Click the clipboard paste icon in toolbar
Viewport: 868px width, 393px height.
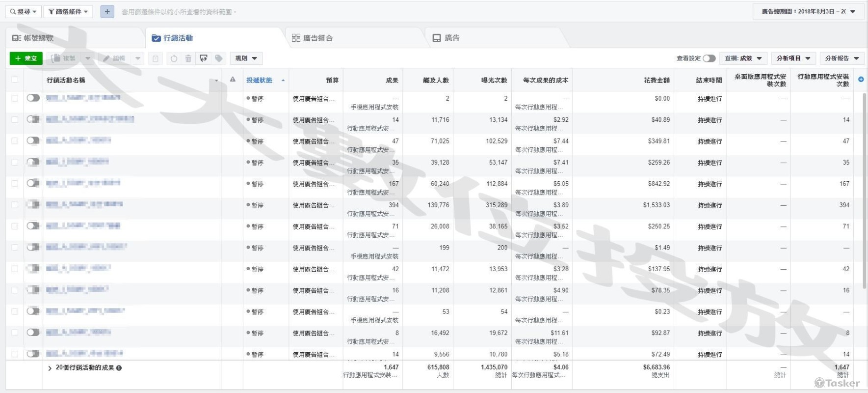pyautogui.click(x=155, y=58)
